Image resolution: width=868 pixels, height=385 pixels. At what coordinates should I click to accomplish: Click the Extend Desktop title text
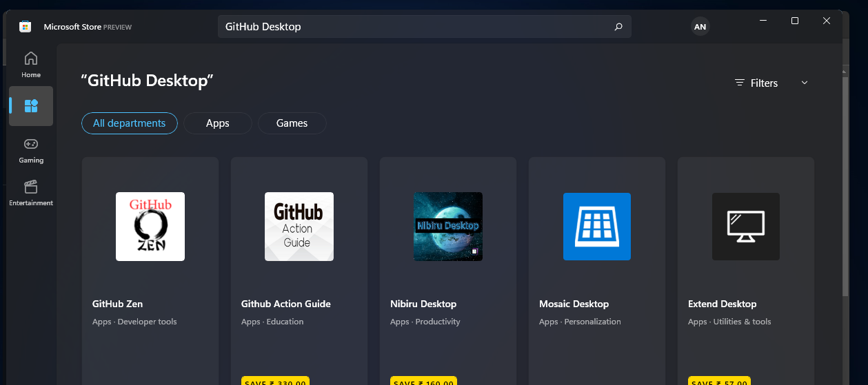click(722, 304)
